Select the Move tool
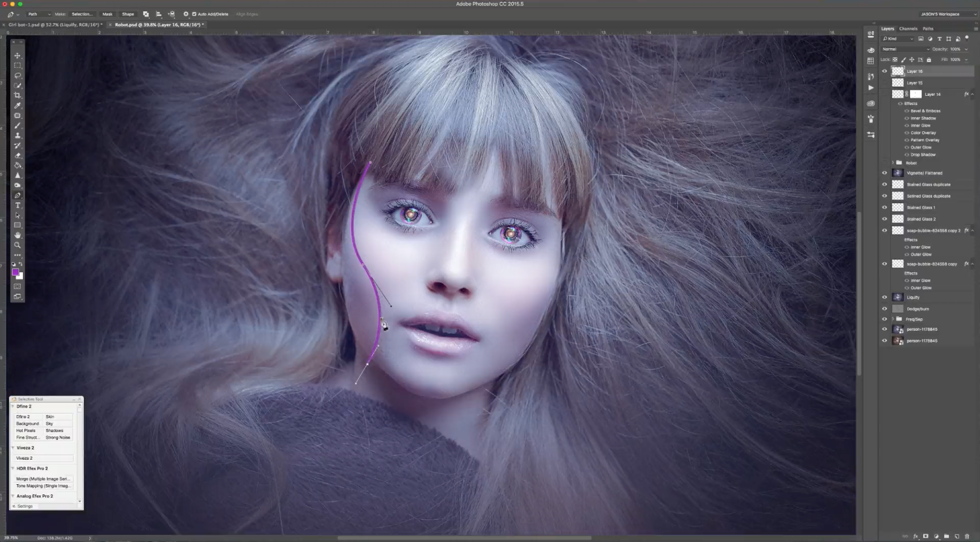Viewport: 980px width, 542px height. coord(18,56)
